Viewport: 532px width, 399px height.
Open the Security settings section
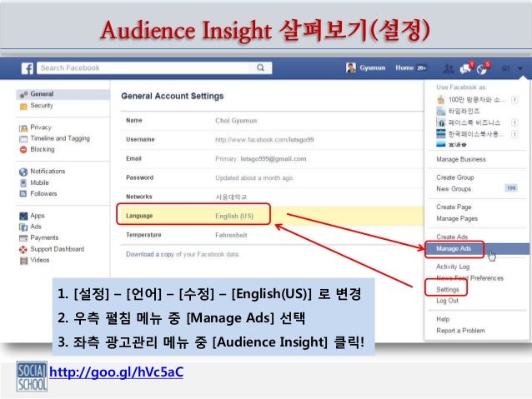tap(42, 106)
